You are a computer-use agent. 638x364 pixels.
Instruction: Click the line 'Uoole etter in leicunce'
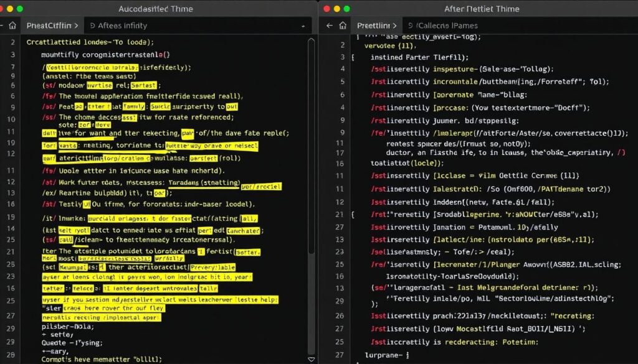pyautogui.click(x=134, y=171)
